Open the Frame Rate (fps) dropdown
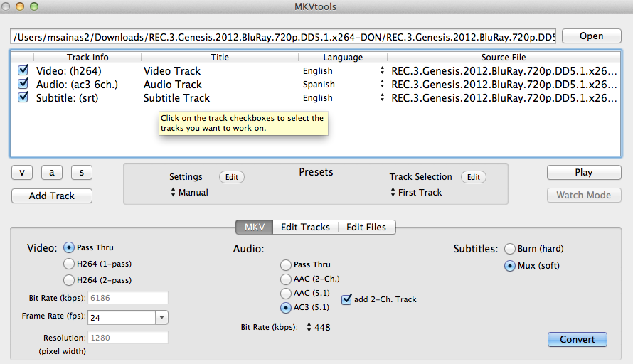Viewport: 633px width, 364px height. [x=161, y=318]
